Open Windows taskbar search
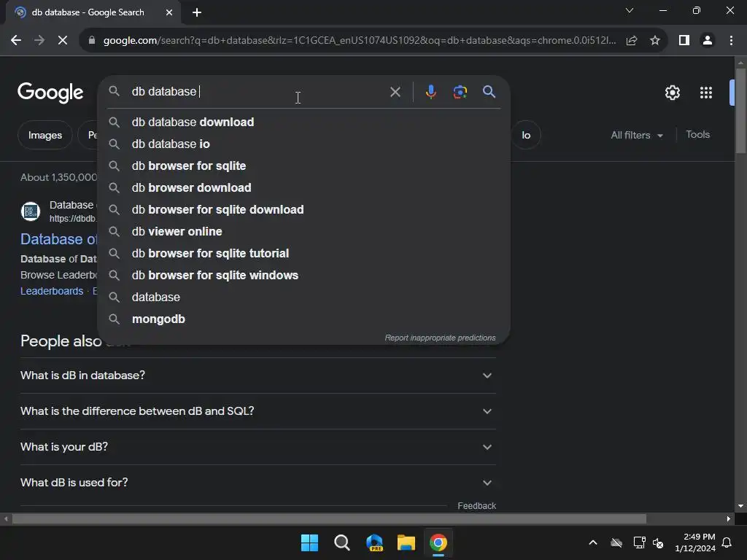 [341, 542]
